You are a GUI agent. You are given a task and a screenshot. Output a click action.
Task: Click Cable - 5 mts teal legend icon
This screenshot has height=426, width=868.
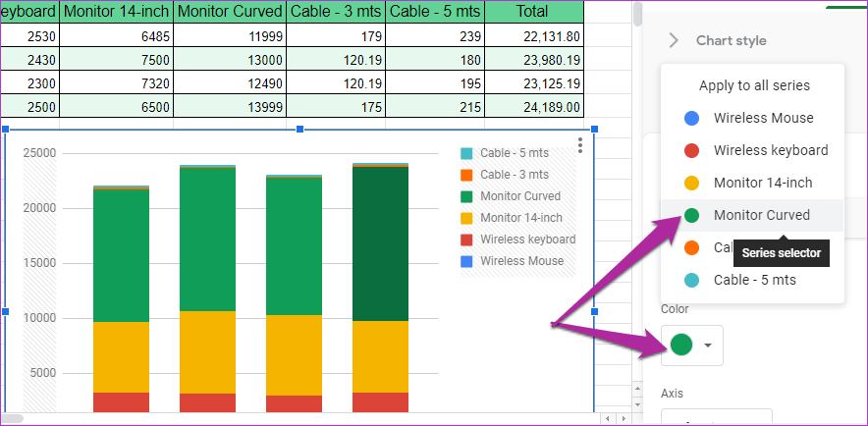click(x=466, y=153)
